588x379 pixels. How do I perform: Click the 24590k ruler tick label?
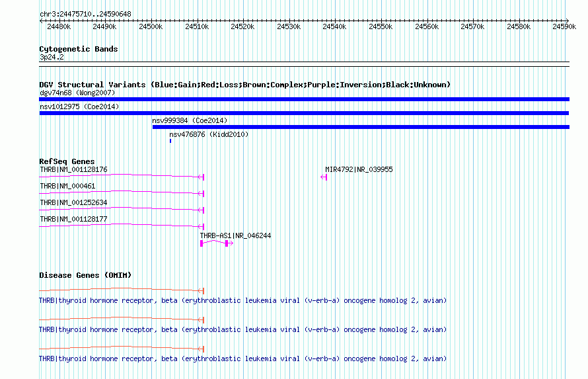coord(564,26)
